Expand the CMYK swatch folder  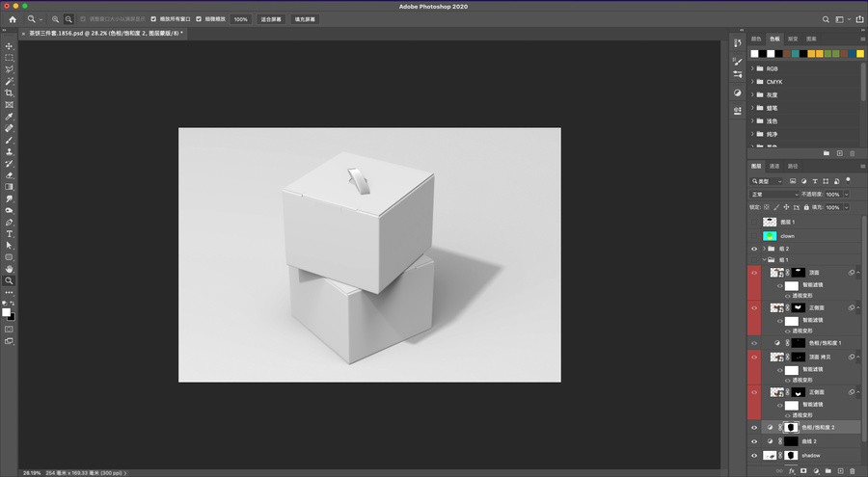click(752, 82)
